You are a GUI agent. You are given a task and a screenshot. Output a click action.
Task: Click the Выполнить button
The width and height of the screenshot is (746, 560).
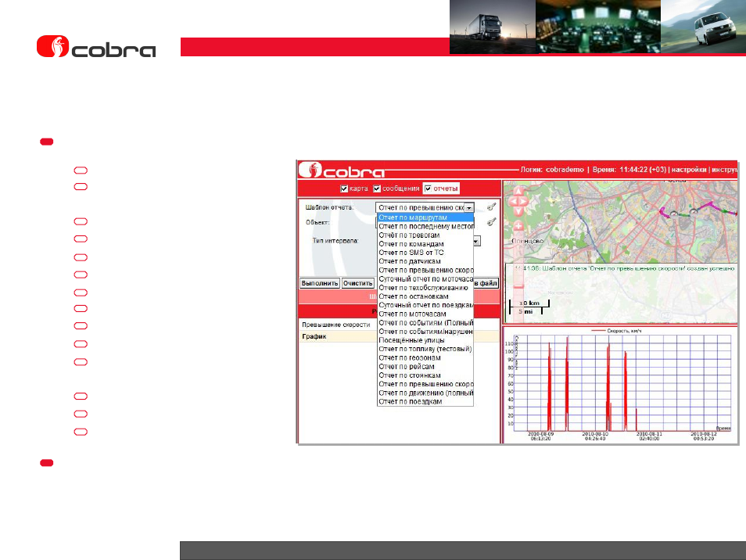320,283
